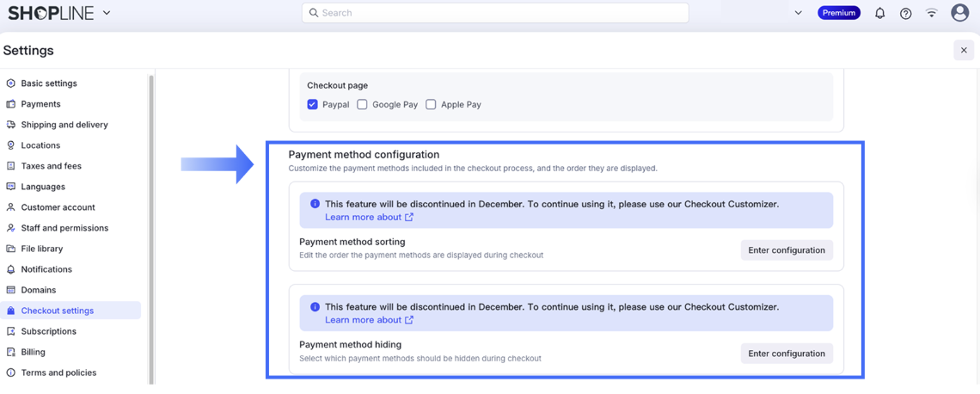Expand the chevron beside Premium badge
Viewport: 980px width, 394px height.
tap(798, 13)
